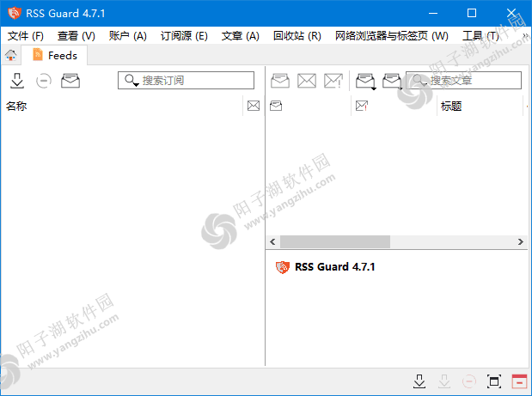Click right arrow of article list scrollbar
Viewport: 532px width, 396px height.
(x=521, y=241)
